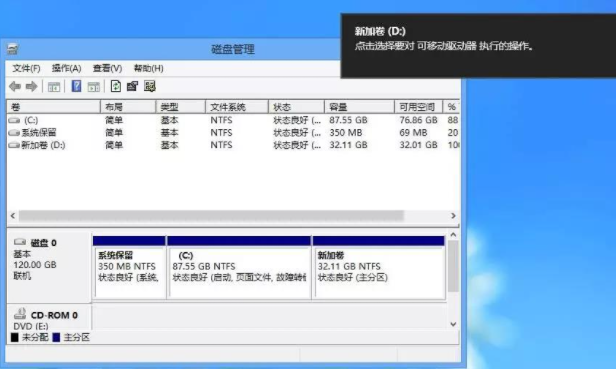Open the 查看(V) menu

coord(107,68)
